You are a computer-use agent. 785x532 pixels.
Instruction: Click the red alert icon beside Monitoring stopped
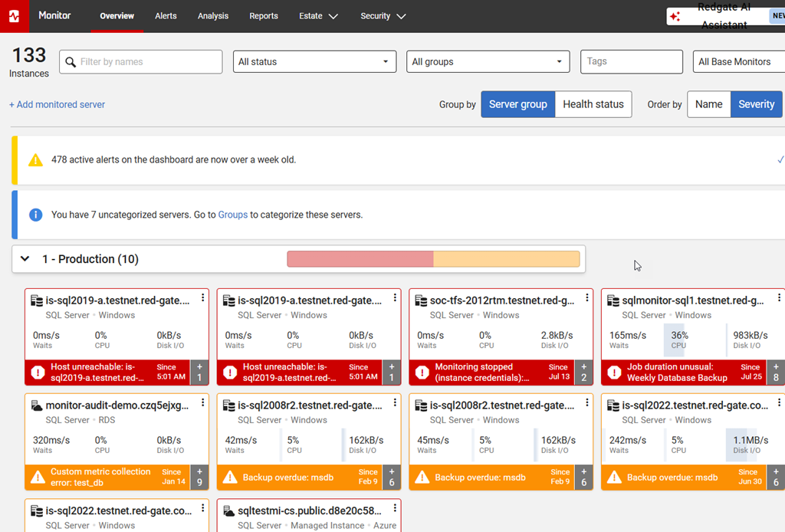pos(422,373)
